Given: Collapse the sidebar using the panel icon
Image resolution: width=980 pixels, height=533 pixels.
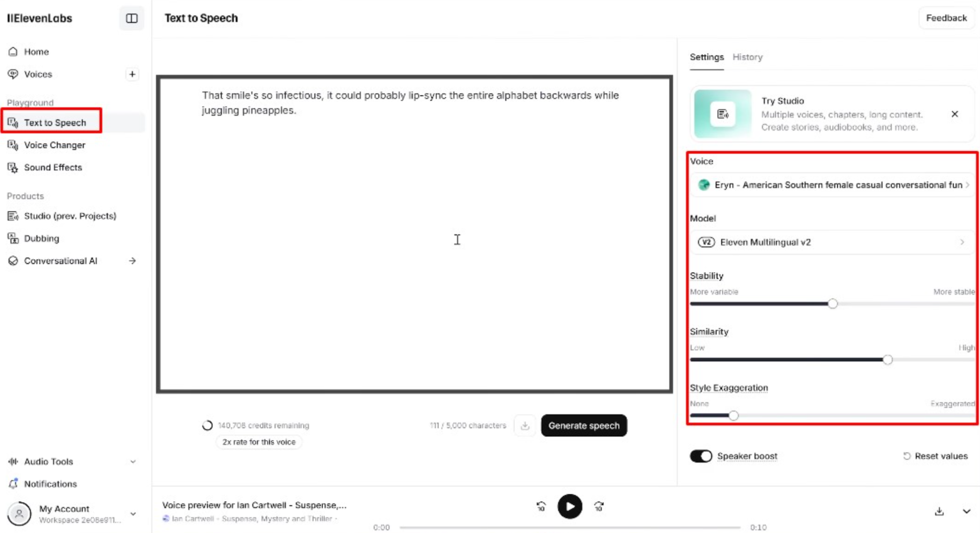Looking at the screenshot, I should 132,18.
